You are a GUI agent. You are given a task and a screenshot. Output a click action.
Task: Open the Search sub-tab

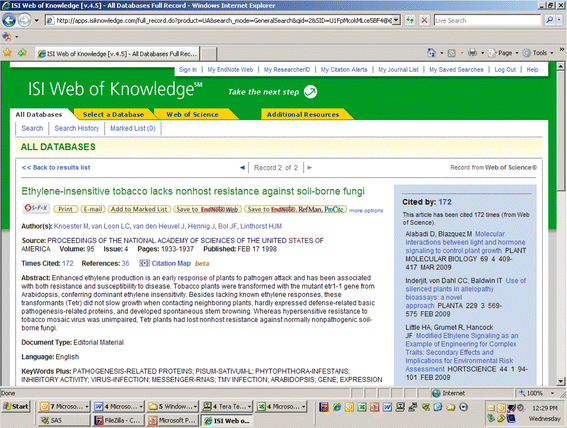pyautogui.click(x=32, y=128)
